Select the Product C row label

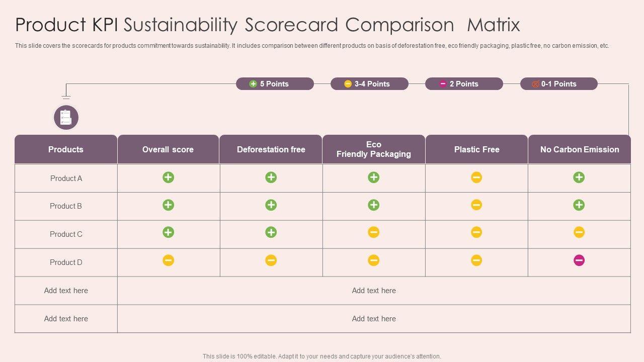coord(66,234)
